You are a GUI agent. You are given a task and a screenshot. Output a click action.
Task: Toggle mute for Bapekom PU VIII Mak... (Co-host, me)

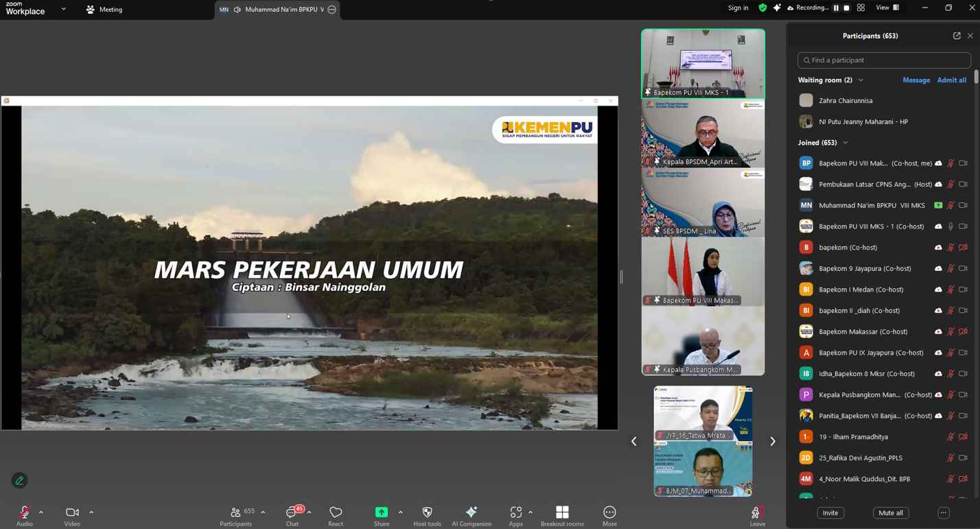pyautogui.click(x=950, y=163)
